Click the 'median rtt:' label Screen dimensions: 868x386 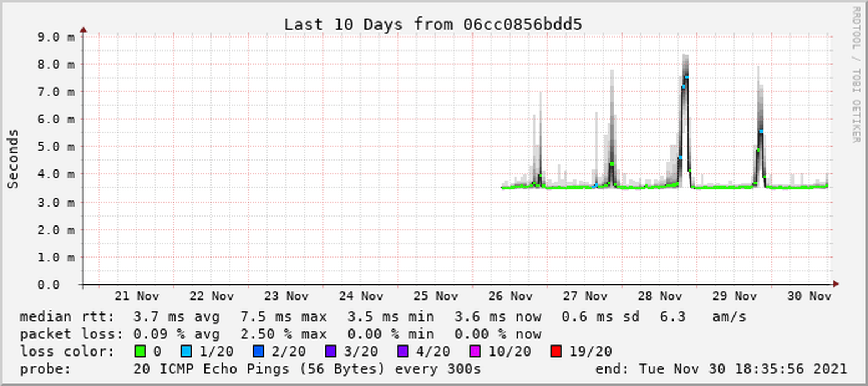68,317
